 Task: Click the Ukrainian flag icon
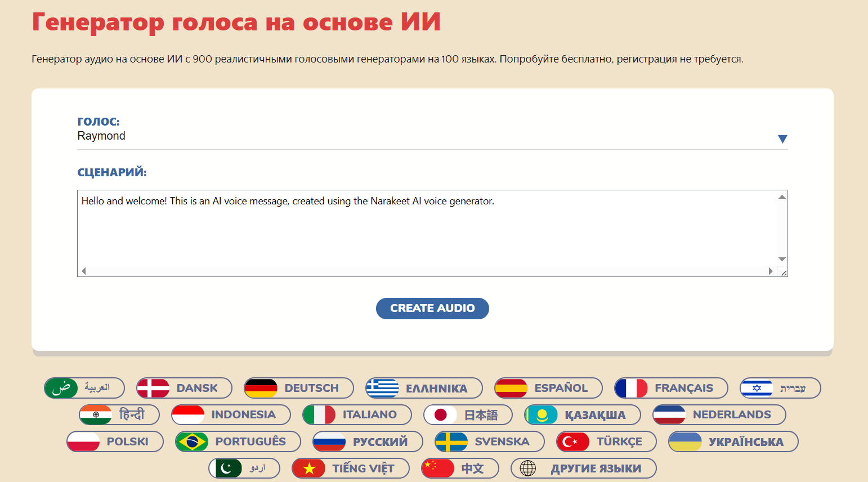[685, 441]
